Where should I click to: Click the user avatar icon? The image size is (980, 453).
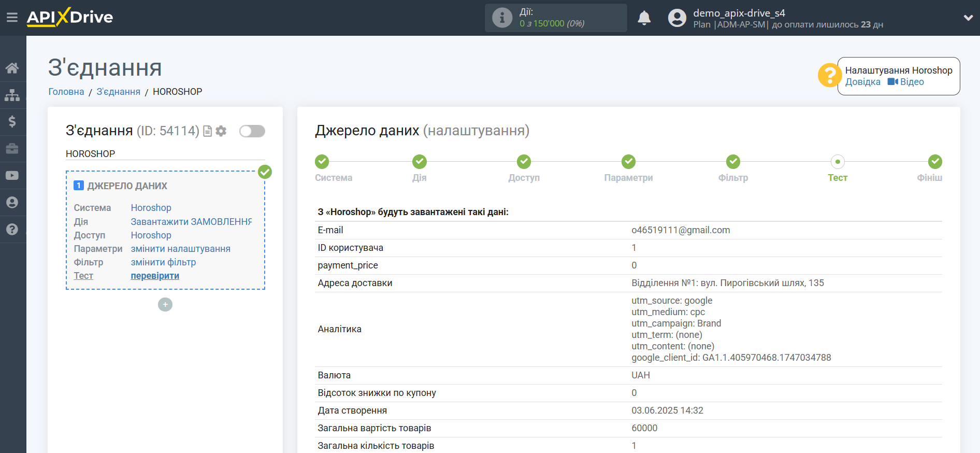pos(677,18)
